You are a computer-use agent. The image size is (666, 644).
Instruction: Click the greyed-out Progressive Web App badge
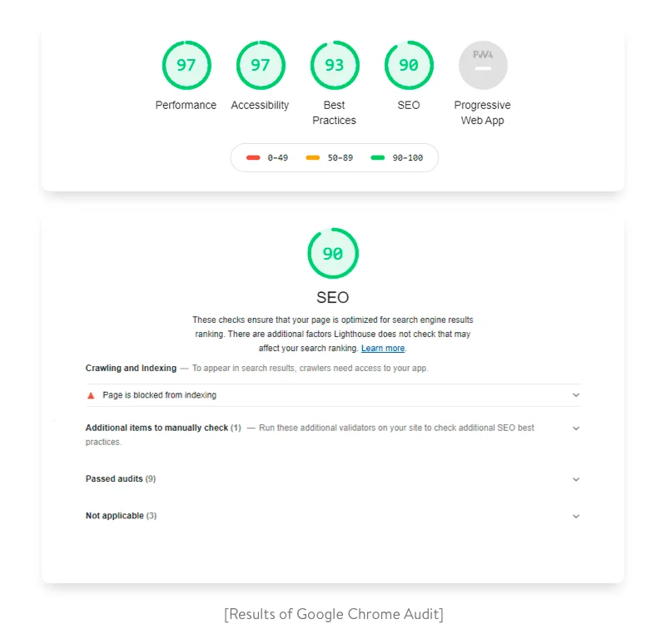coord(483,65)
